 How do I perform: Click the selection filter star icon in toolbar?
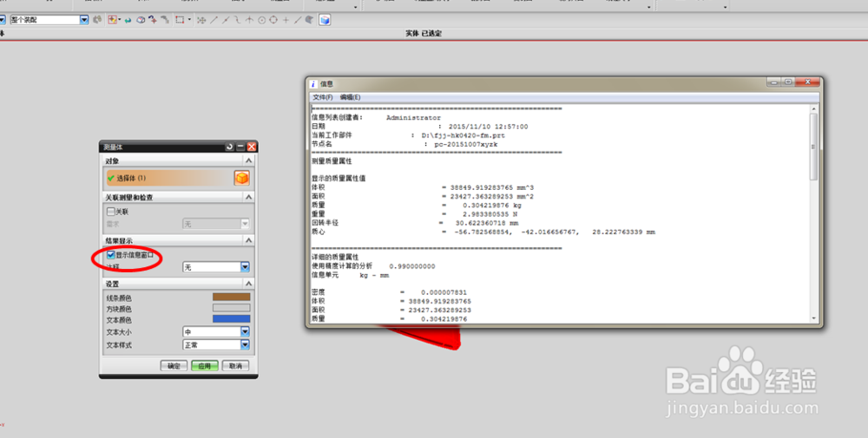(x=112, y=20)
